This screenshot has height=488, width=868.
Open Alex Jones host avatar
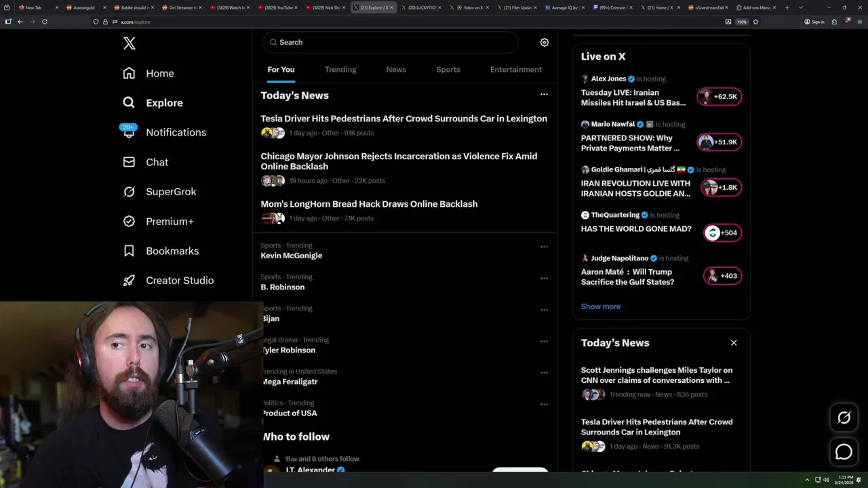tap(585, 79)
